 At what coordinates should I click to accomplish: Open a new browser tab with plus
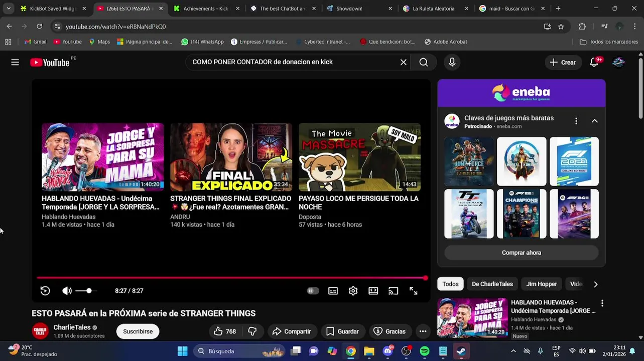point(558,9)
